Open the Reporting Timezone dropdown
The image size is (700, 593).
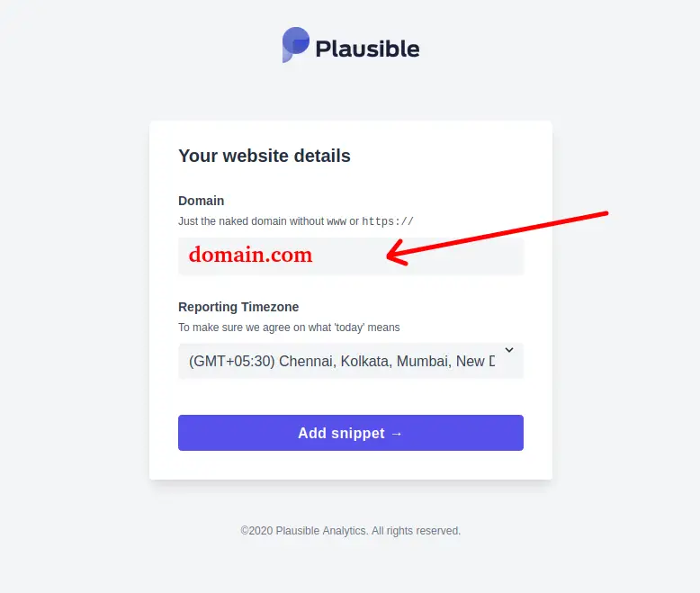coord(350,361)
